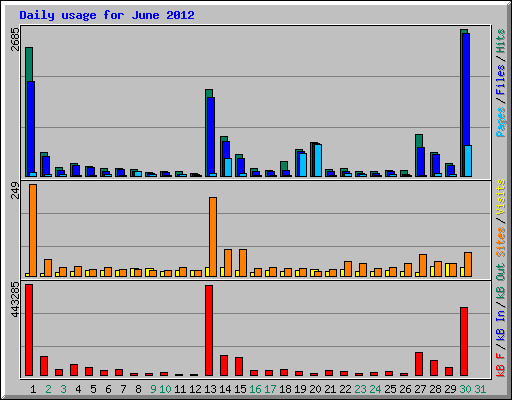Image resolution: width=512 pixels, height=400 pixels.
Task: Click day 8 axis label
Action: click(x=138, y=389)
